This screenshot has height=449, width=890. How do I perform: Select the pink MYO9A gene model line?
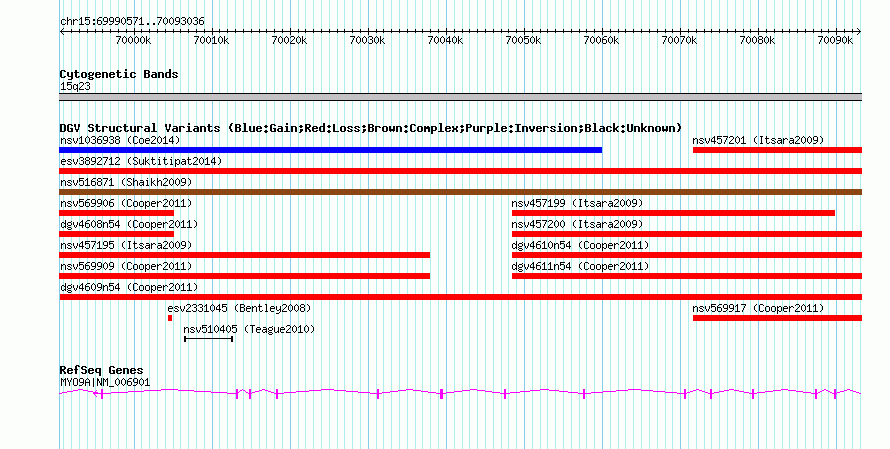460,393
